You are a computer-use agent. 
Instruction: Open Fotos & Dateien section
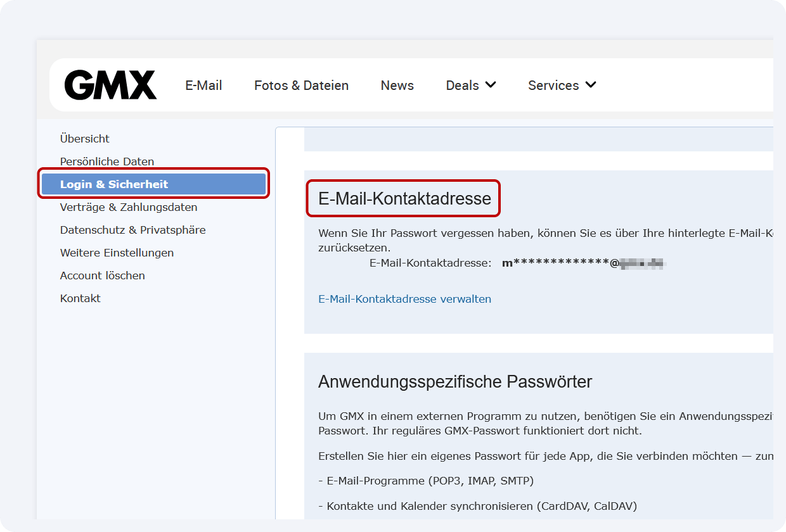301,85
